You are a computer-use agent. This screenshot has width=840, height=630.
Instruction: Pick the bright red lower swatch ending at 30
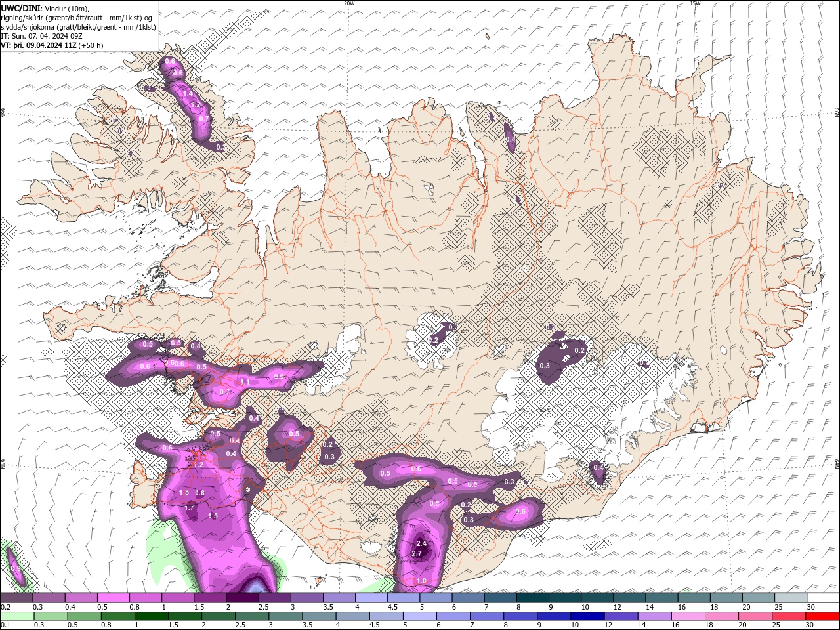(x=823, y=616)
